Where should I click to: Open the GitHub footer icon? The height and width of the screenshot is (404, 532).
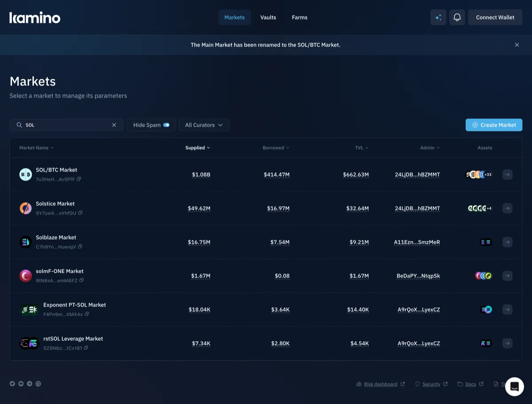pyautogui.click(x=38, y=384)
